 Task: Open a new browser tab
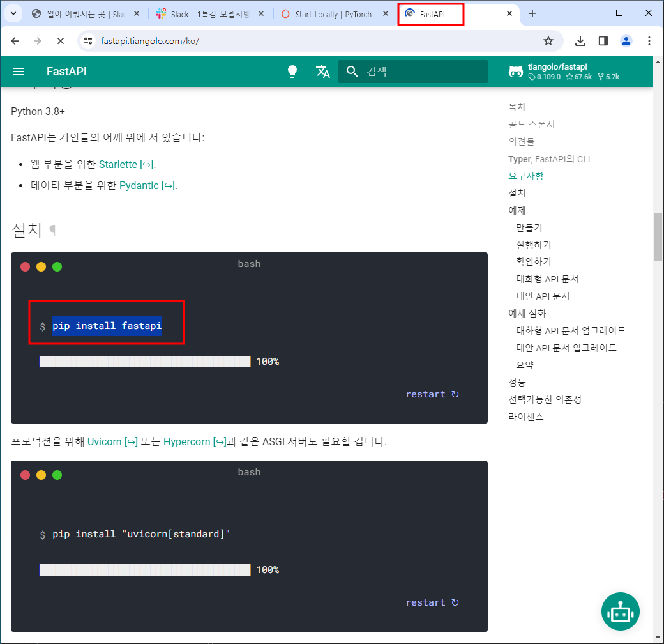(x=532, y=13)
